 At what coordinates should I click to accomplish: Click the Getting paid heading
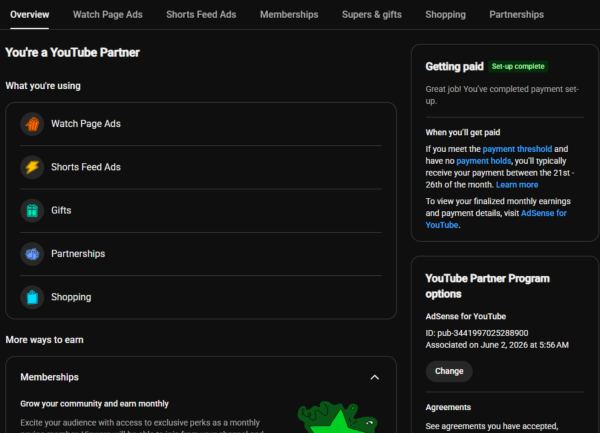pyautogui.click(x=454, y=67)
